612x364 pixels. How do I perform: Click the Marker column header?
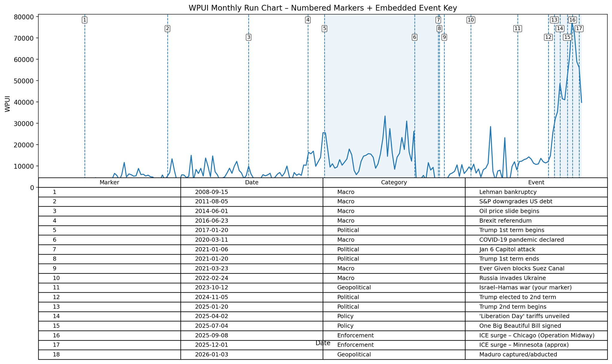click(x=109, y=183)
